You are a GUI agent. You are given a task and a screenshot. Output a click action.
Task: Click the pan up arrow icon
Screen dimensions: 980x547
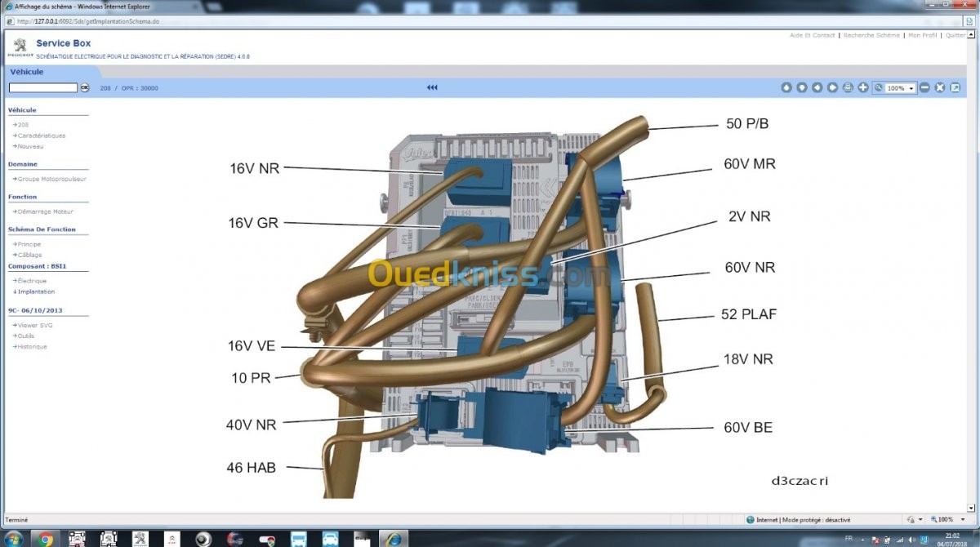point(786,87)
